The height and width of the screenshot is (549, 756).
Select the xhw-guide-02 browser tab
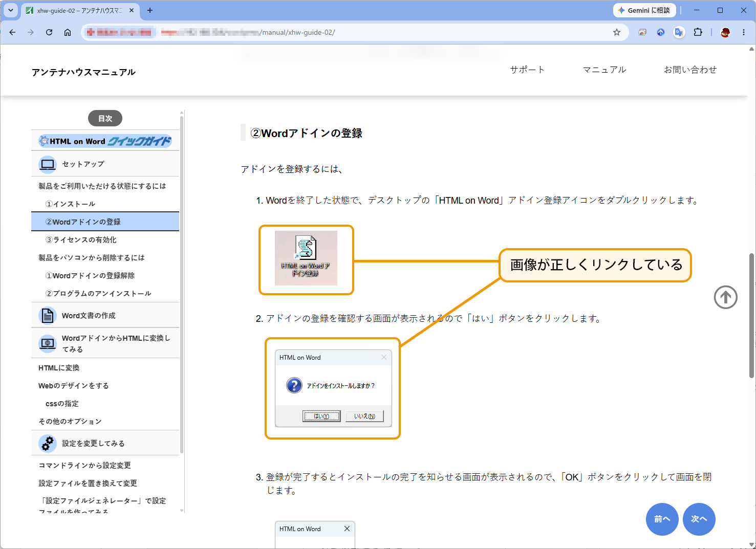coord(80,10)
